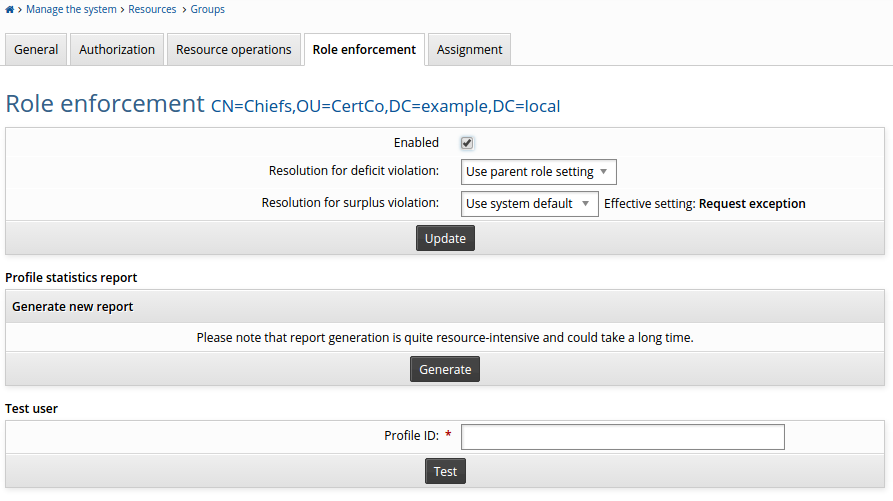
Task: Open the Manage the system breadcrumb link
Action: coord(72,10)
